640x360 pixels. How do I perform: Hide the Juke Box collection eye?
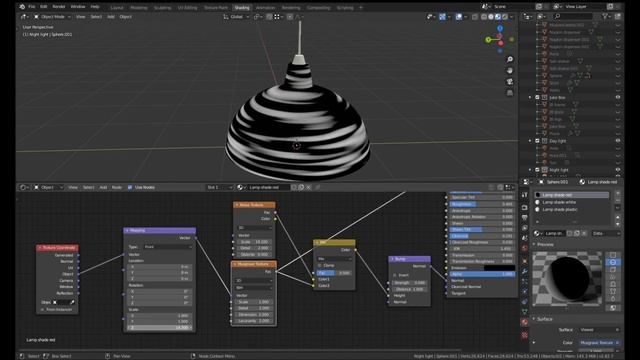(618, 98)
